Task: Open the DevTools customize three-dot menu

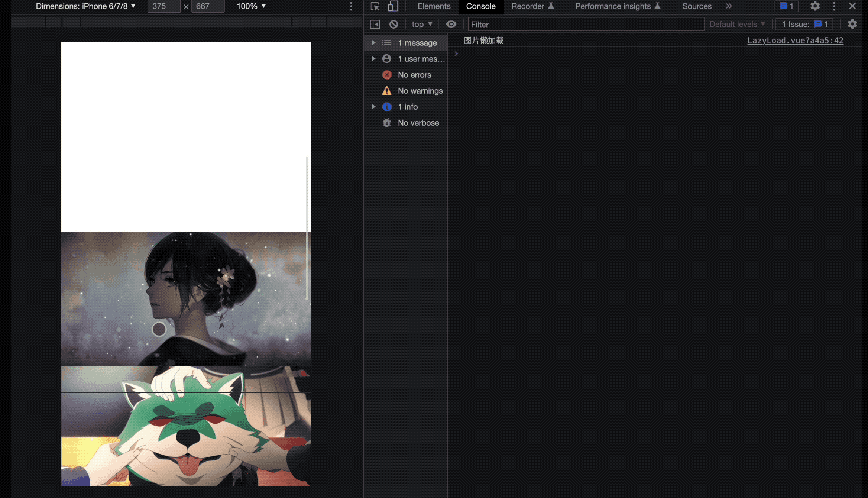Action: (834, 6)
